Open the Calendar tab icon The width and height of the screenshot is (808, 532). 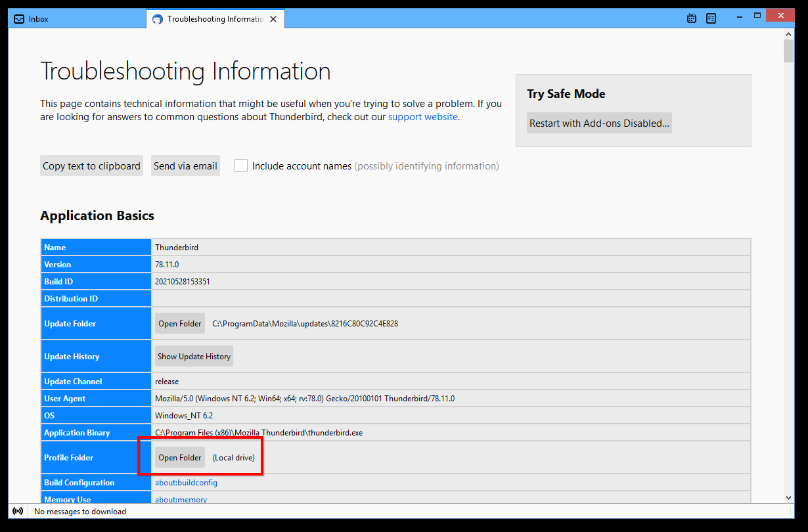tap(692, 18)
